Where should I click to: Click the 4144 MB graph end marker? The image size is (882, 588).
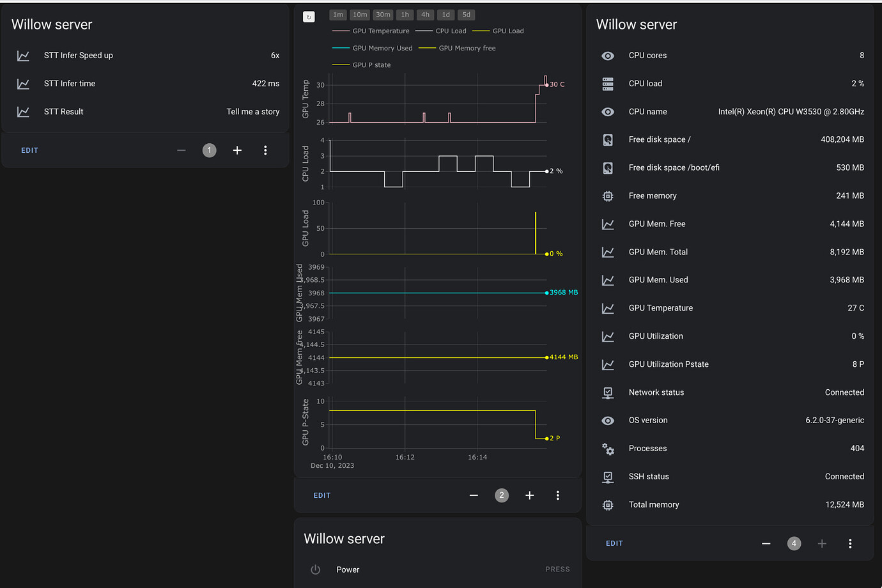pyautogui.click(x=546, y=357)
